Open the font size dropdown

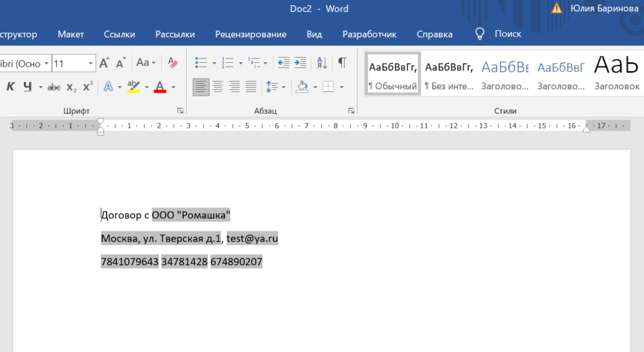pyautogui.click(x=91, y=63)
